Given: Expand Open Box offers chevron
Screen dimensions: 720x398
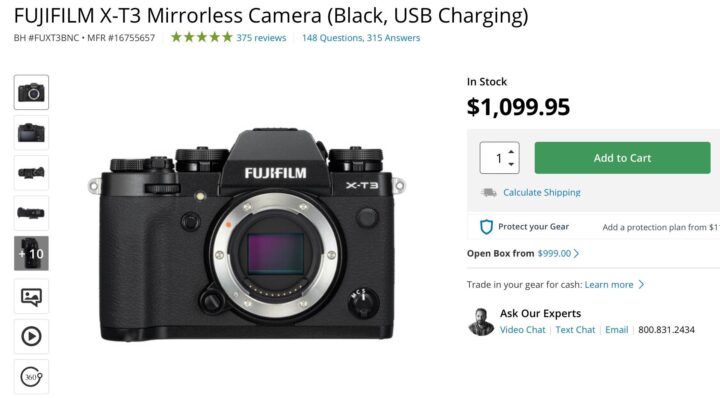Looking at the screenshot, I should tap(576, 253).
